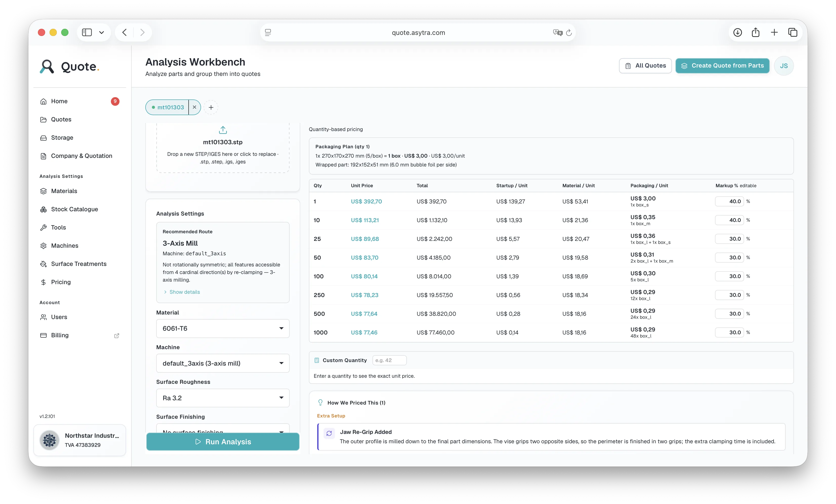Open Northstar Industries company card
The image size is (836, 504).
click(x=80, y=440)
